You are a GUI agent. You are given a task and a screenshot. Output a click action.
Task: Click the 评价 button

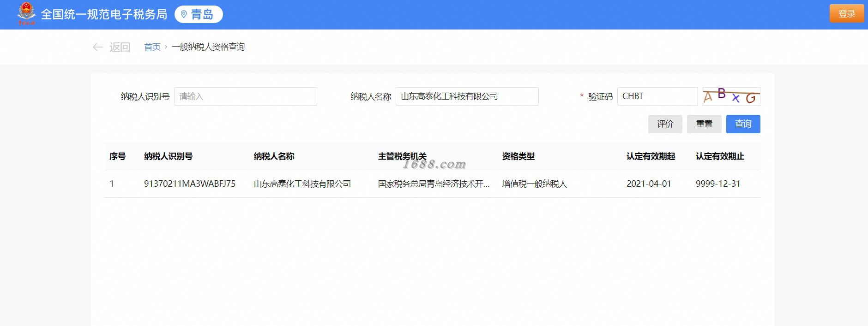(665, 124)
